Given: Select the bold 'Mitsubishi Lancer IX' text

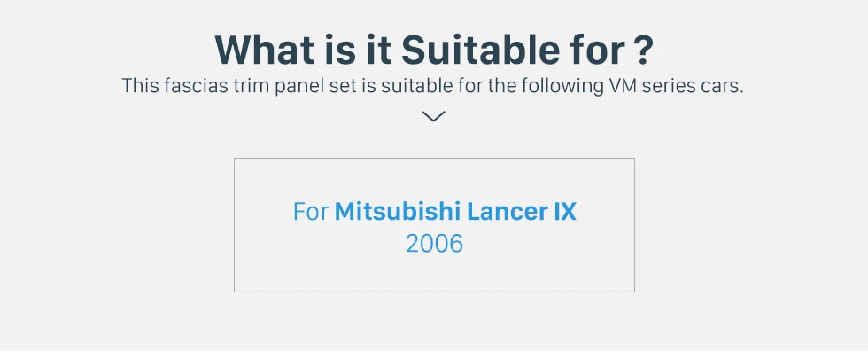Looking at the screenshot, I should tap(455, 212).
